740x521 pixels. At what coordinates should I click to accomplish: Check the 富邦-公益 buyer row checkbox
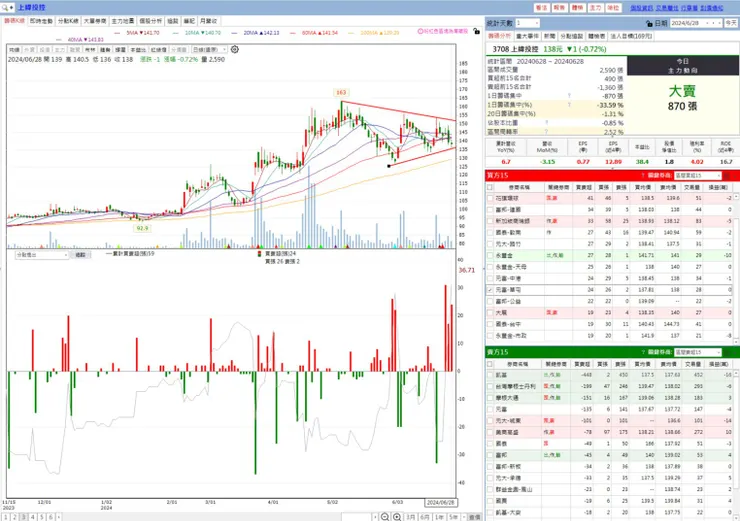(490, 301)
